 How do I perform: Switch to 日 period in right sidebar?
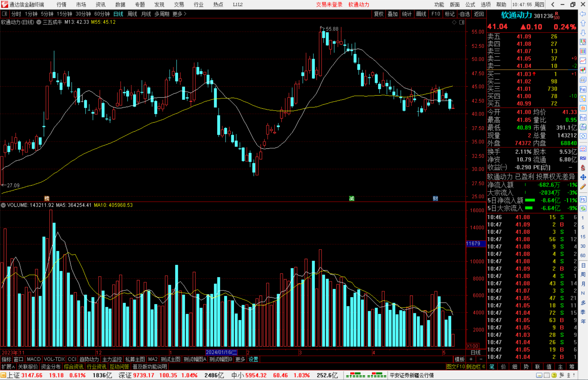tap(583, 266)
